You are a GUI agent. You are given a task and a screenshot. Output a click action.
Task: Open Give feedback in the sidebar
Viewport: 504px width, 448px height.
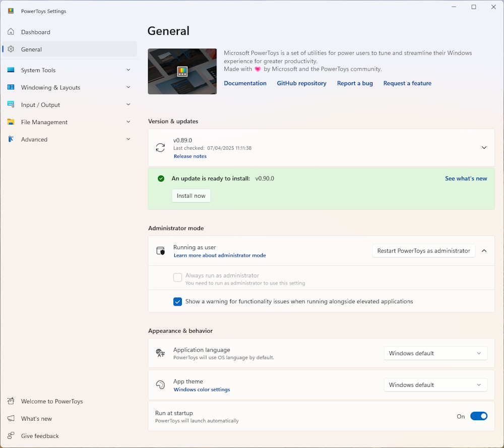pos(70,436)
